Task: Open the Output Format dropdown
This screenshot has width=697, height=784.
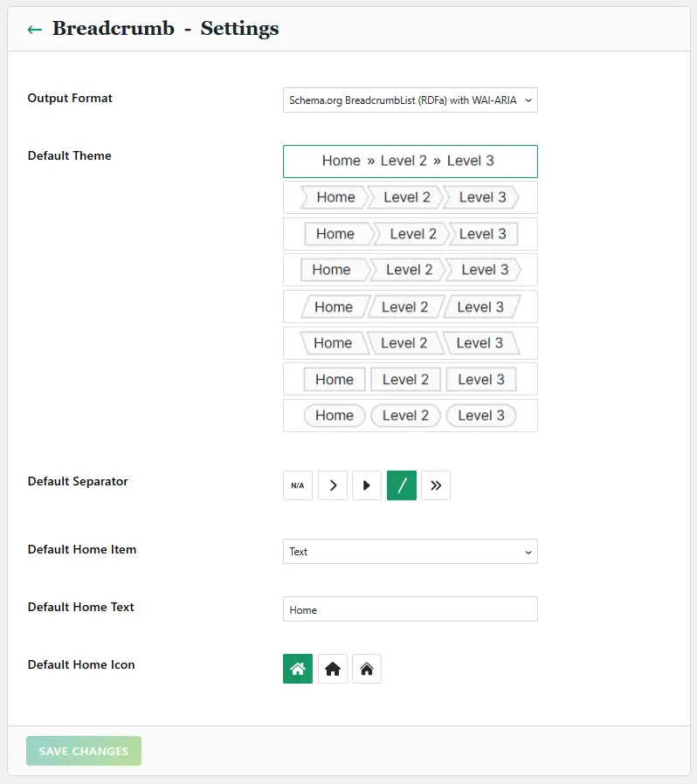Action: tap(410, 100)
